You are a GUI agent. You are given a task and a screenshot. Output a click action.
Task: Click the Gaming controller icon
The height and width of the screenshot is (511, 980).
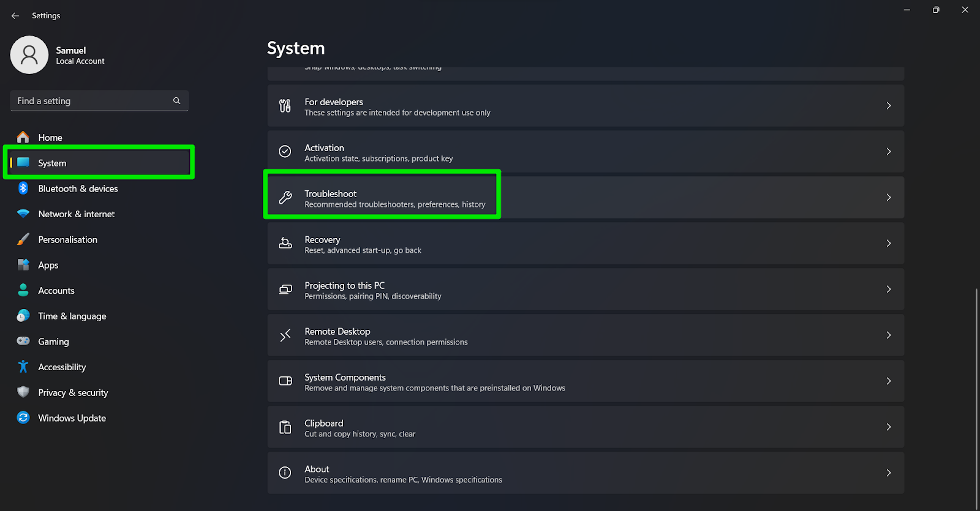pyautogui.click(x=23, y=341)
